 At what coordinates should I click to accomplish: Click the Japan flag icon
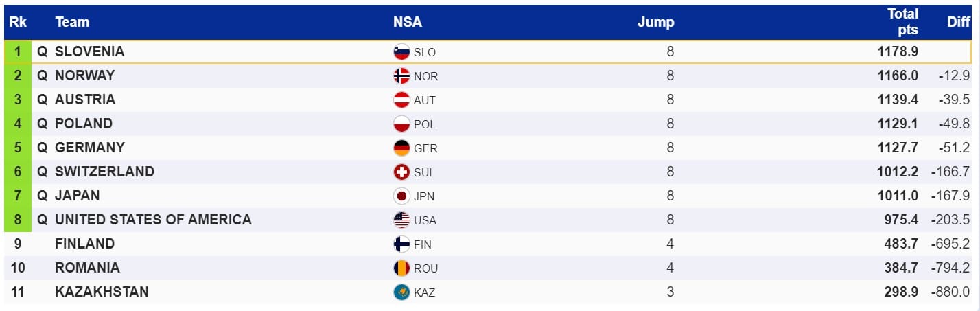pyautogui.click(x=401, y=196)
